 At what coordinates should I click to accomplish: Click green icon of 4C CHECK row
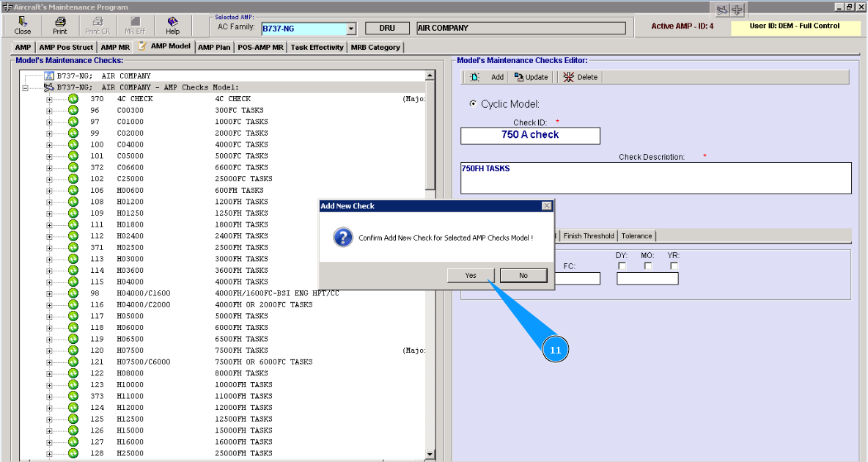pyautogui.click(x=73, y=99)
